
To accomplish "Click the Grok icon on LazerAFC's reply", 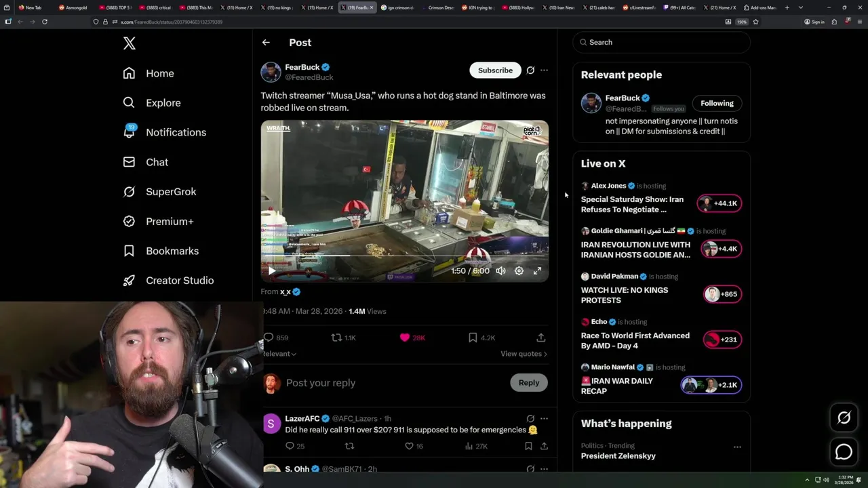I will [530, 419].
